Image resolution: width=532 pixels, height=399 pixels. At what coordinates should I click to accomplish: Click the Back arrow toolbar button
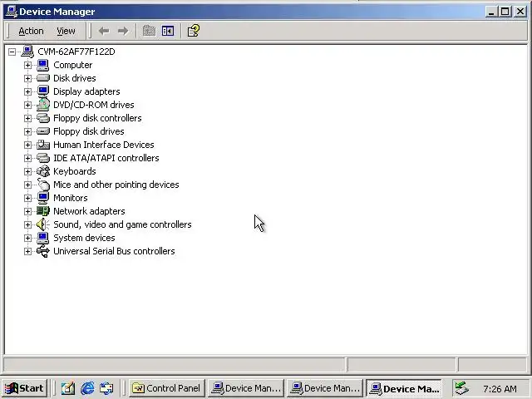(x=104, y=31)
